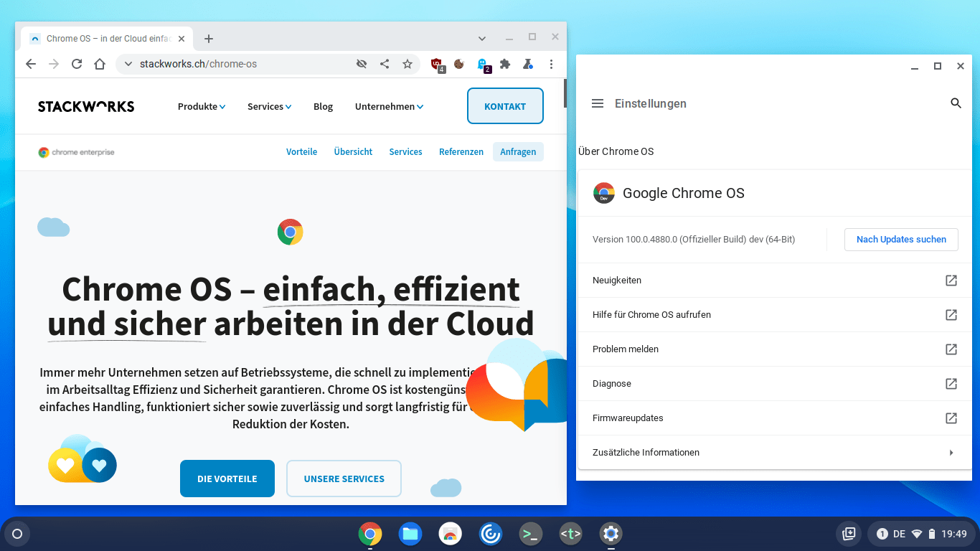Open the cookie extension icon
980x551 pixels.
(459, 64)
